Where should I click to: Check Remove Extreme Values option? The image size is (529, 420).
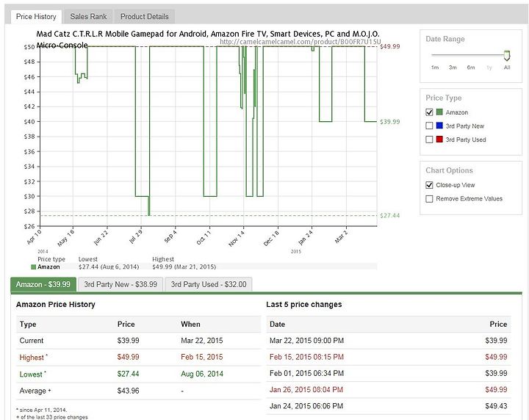429,198
